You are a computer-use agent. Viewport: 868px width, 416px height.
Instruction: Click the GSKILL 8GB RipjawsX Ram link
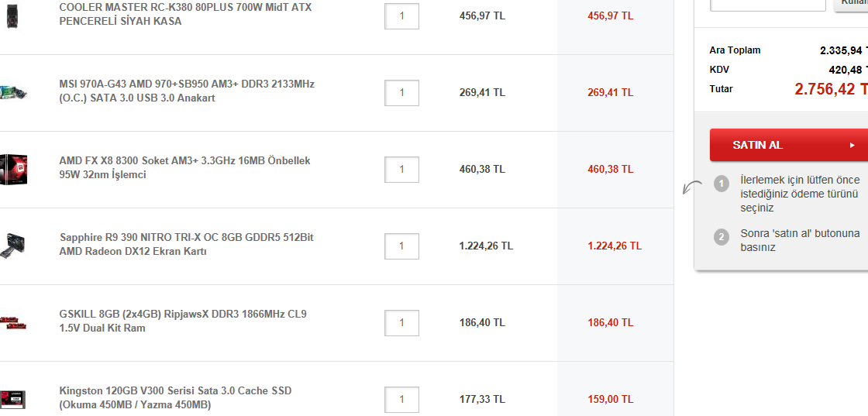pyautogui.click(x=183, y=321)
